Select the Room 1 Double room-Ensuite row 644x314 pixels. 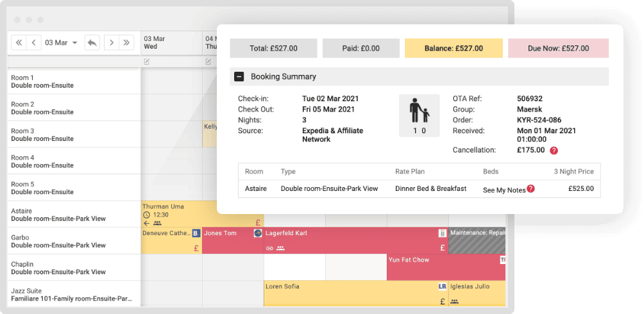click(x=74, y=81)
